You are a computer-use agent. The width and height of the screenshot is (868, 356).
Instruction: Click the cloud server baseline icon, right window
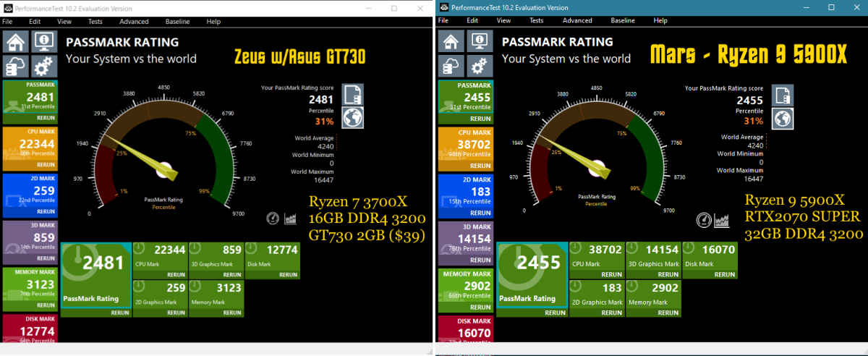click(452, 67)
